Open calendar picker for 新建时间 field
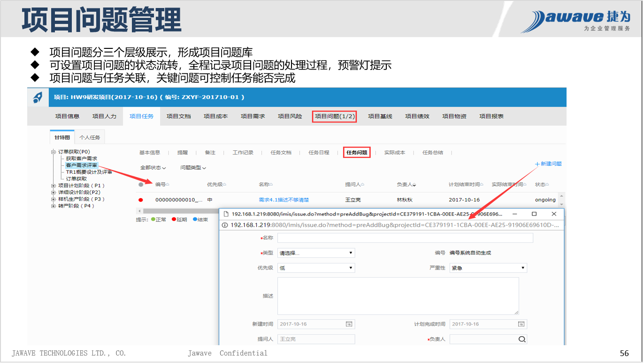 tap(349, 324)
